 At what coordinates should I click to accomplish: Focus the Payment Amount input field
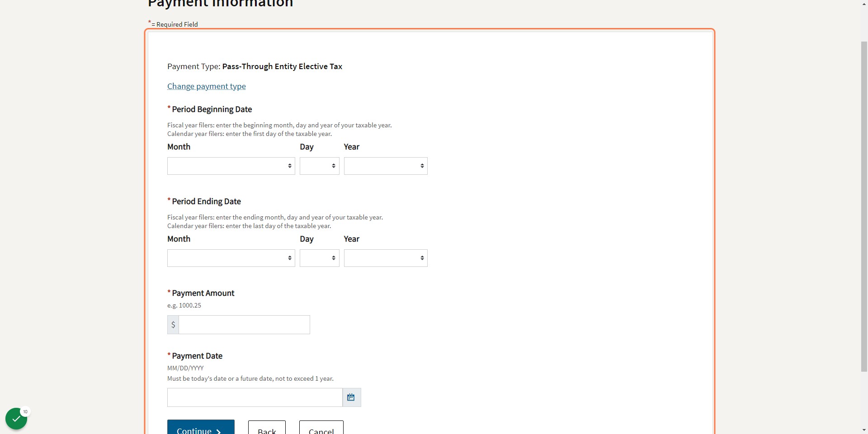(244, 325)
